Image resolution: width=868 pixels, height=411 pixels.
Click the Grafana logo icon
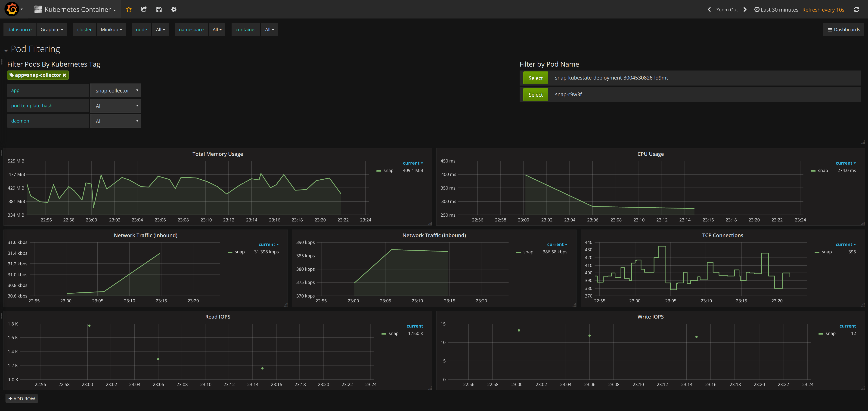[x=12, y=9]
